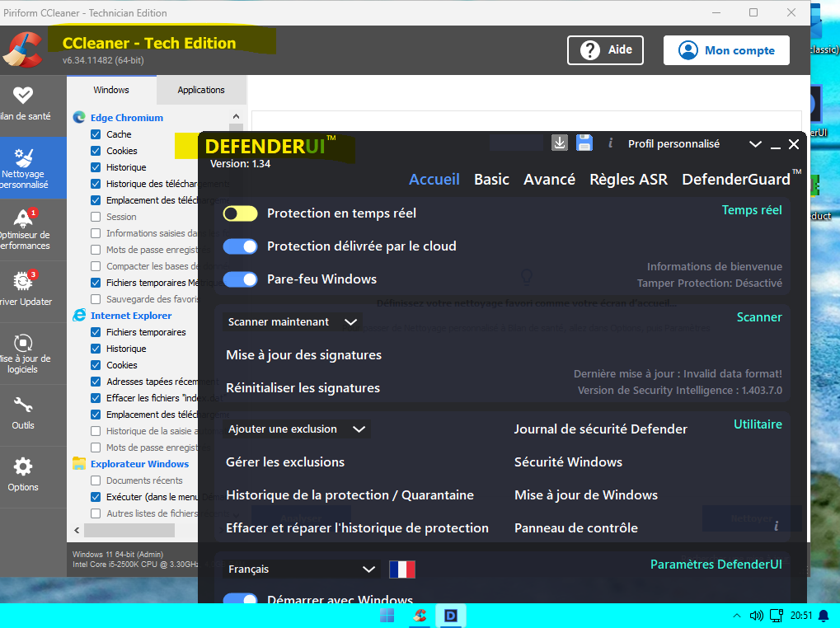Click the DefenderUI download arrow icon
This screenshot has height=628, width=840.
pyautogui.click(x=559, y=143)
